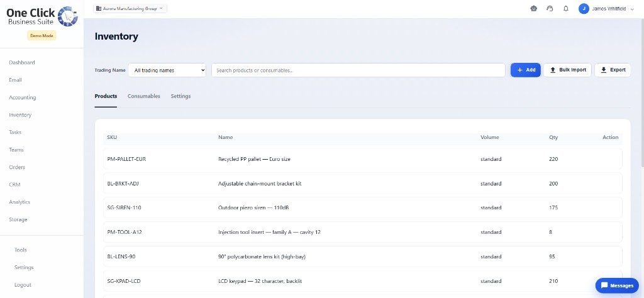Viewport: 644px width, 298px height.
Task: Select the PM-TOOL-A12 SKU cell
Action: [x=125, y=232]
